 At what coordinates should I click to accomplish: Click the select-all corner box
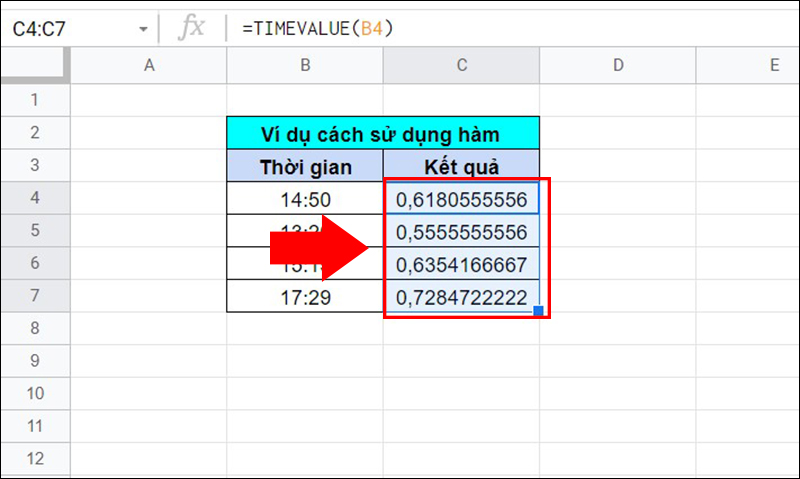point(34,66)
